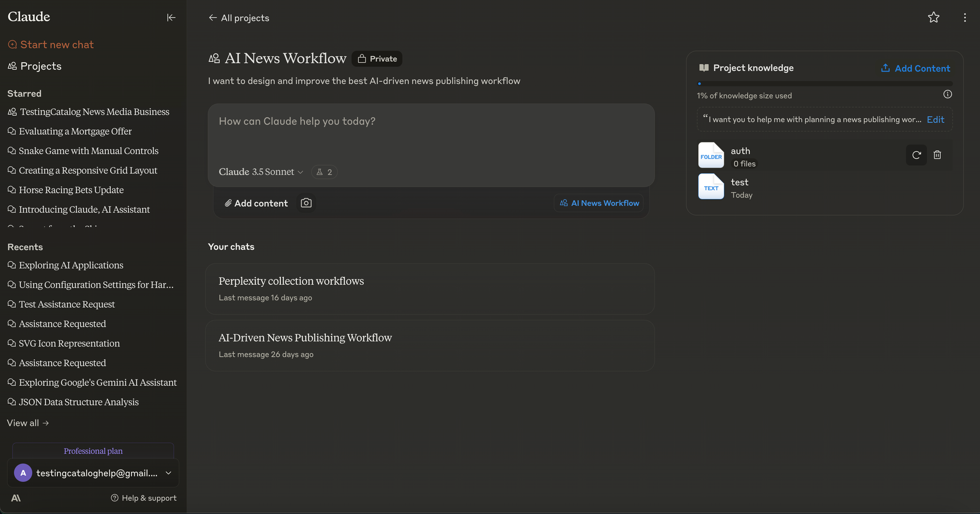The image size is (980, 514).
Task: Open the Perplexity collection workflows chat
Action: 430,289
